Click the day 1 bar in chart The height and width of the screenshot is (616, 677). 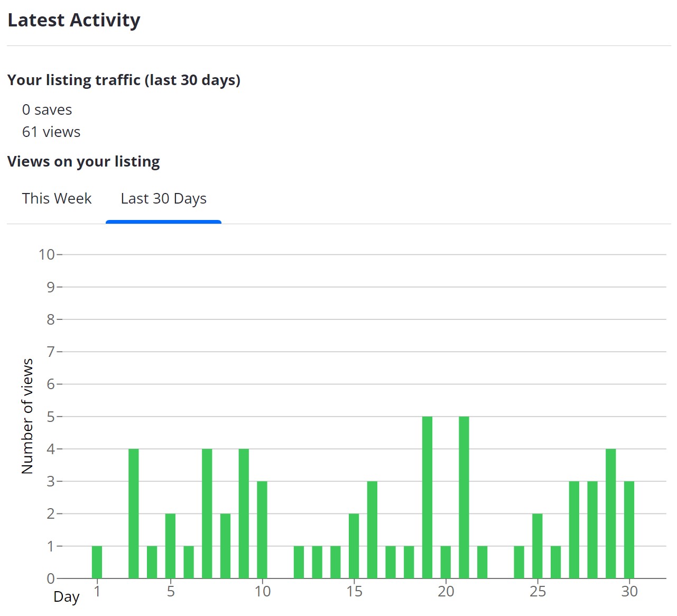[97, 562]
